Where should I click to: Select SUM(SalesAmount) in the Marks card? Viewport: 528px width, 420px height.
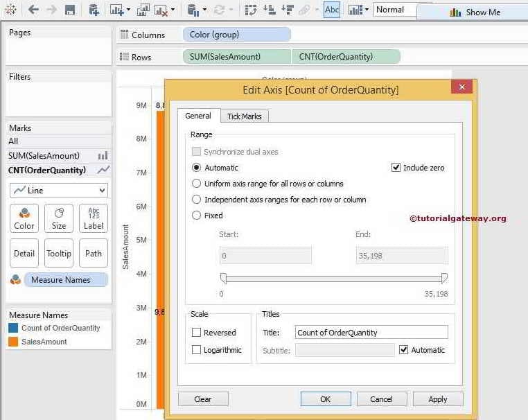[58, 156]
